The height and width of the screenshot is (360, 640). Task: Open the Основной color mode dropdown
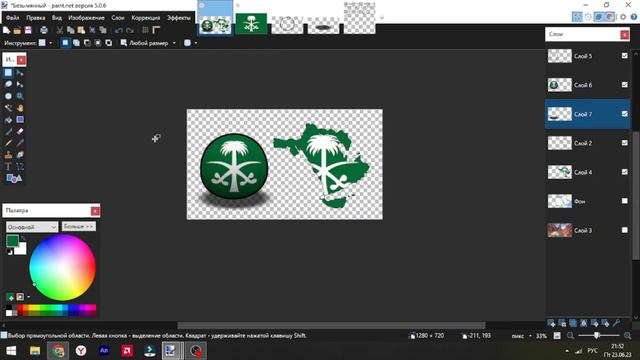coord(31,227)
